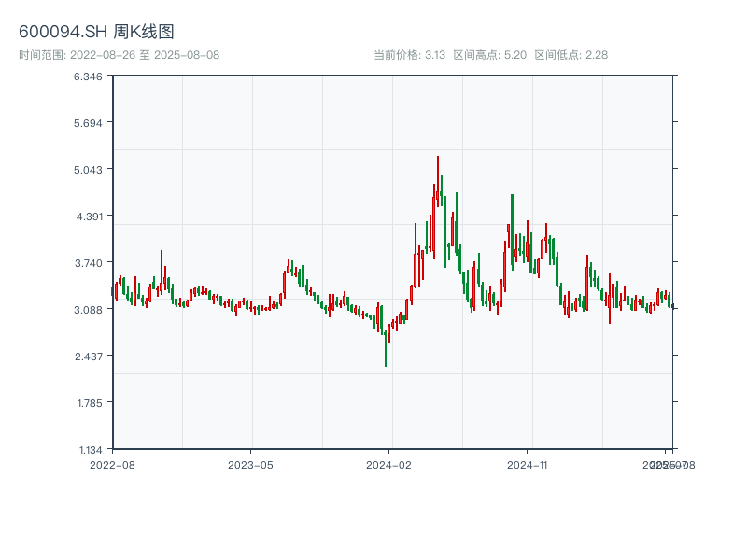Select the 2024-02 x-axis date label
The height and width of the screenshot is (560, 747).
coord(389,464)
